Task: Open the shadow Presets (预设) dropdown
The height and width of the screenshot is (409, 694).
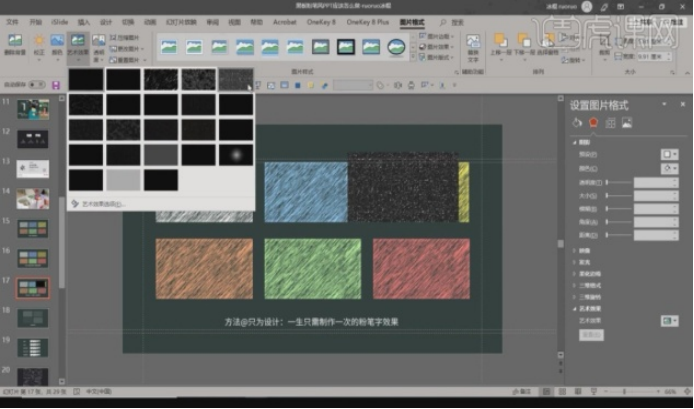Action: pyautogui.click(x=669, y=154)
